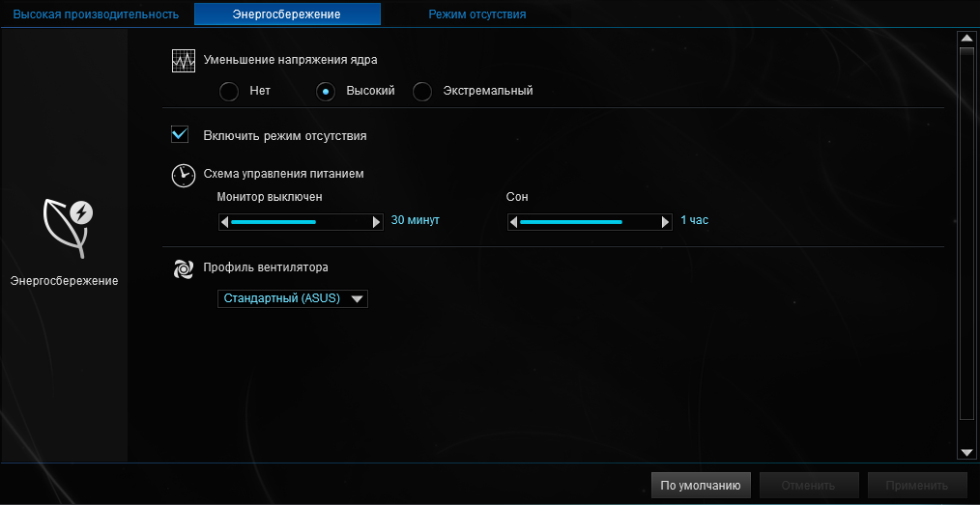
Task: Click the Энергосбережение label under the leaf icon
Action: tap(65, 281)
